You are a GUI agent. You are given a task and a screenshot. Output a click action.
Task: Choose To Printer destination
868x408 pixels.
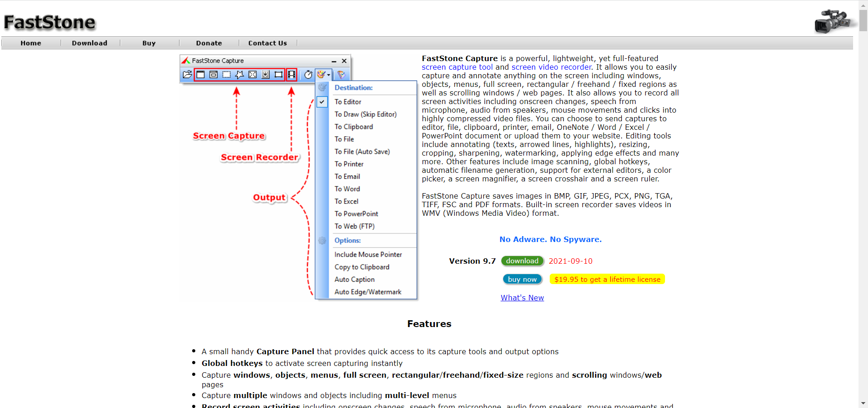click(349, 164)
